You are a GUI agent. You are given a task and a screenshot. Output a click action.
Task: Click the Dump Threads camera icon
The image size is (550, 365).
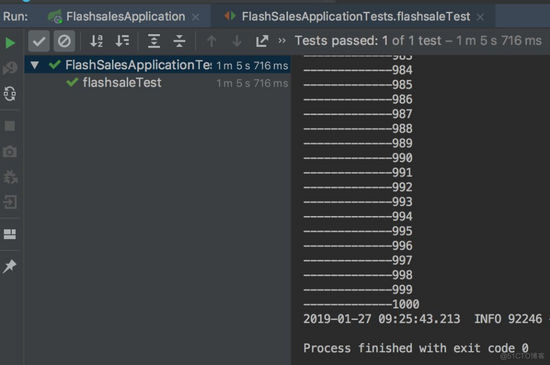(10, 151)
